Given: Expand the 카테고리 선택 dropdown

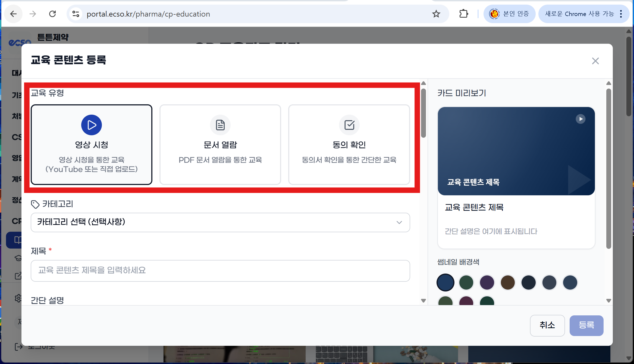Looking at the screenshot, I should 220,222.
